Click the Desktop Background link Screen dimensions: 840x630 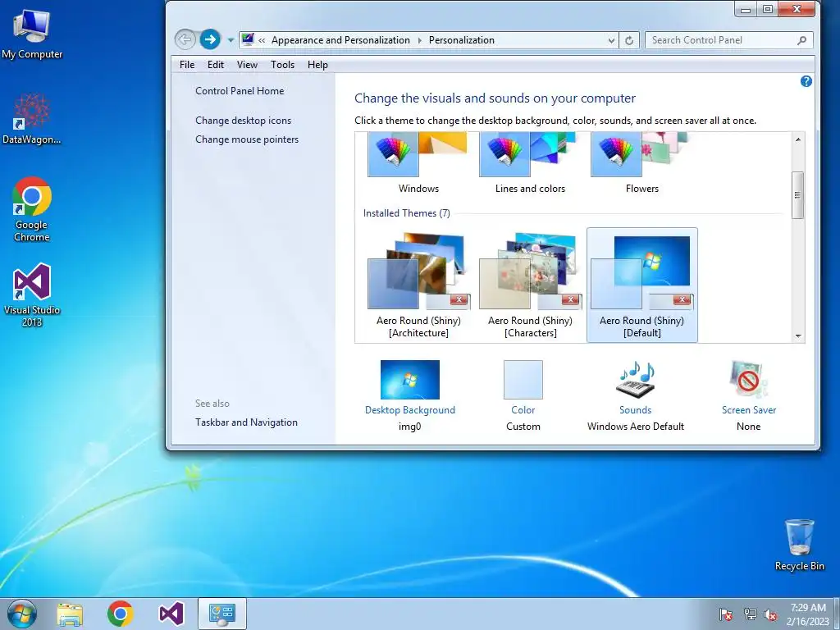[x=410, y=410]
